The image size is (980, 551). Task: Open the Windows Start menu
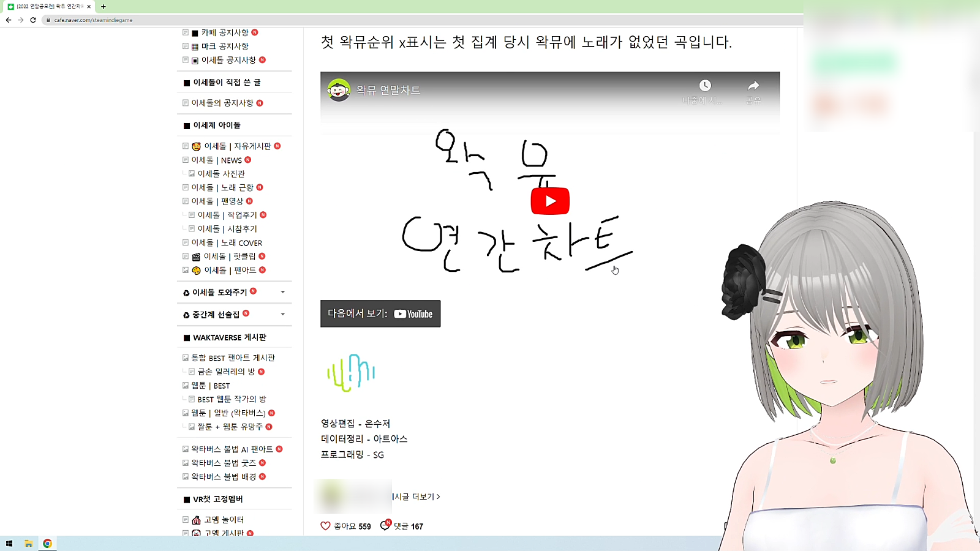tap(9, 544)
